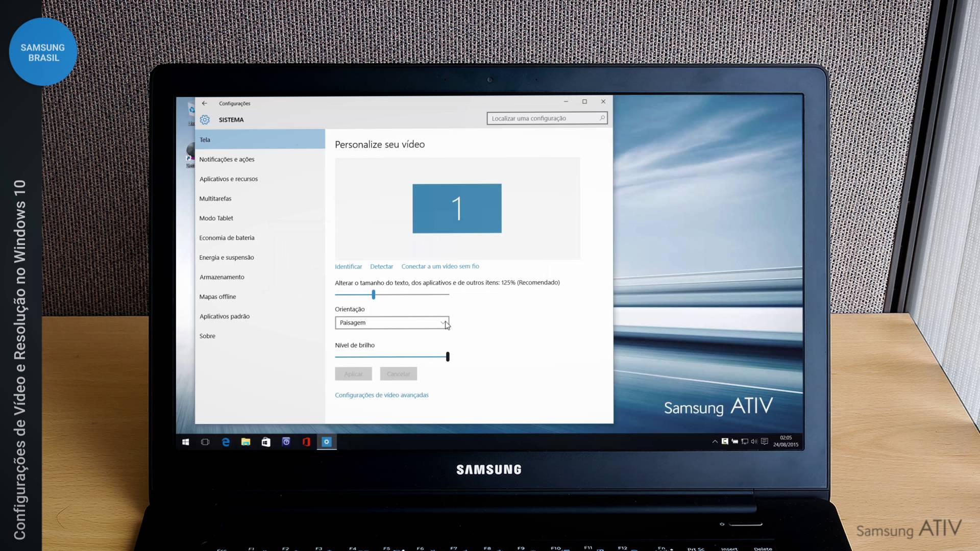Click the Settings app taskbar icon
This screenshot has height=551, width=980.
[x=327, y=442]
